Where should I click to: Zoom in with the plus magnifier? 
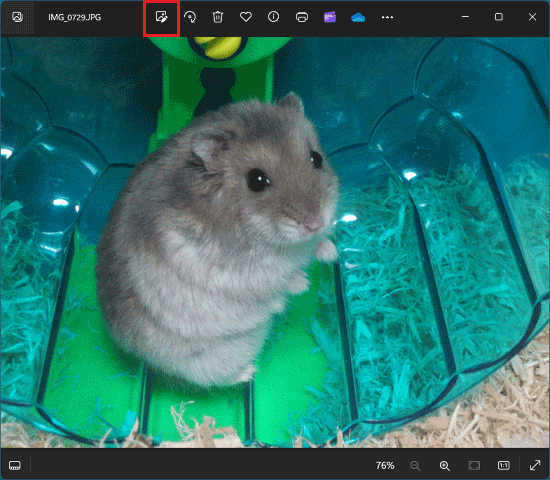tap(444, 466)
